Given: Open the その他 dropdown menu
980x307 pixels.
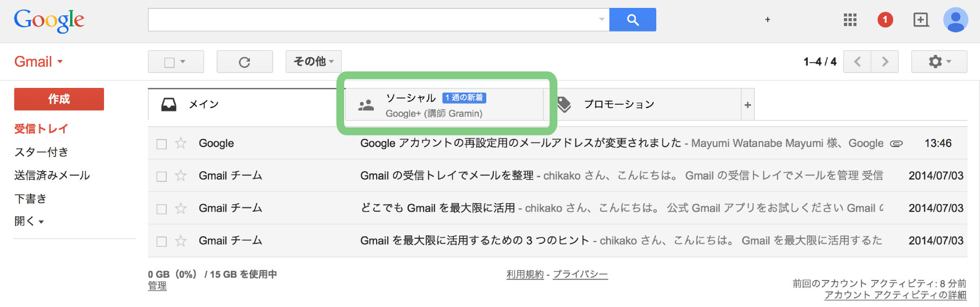Looking at the screenshot, I should (314, 61).
